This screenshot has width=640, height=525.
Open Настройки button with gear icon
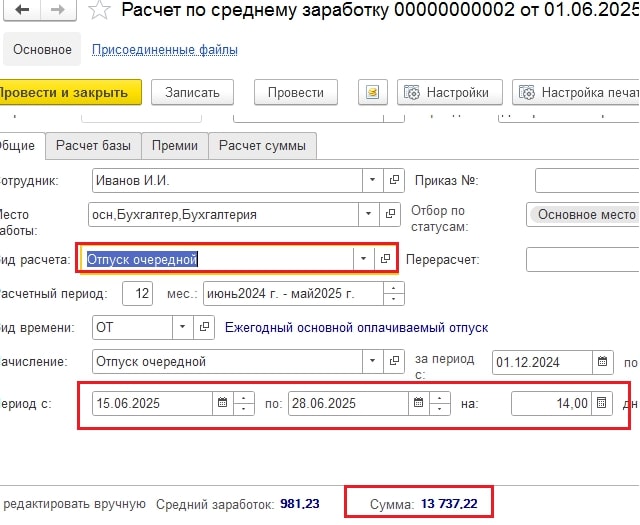pos(449,93)
